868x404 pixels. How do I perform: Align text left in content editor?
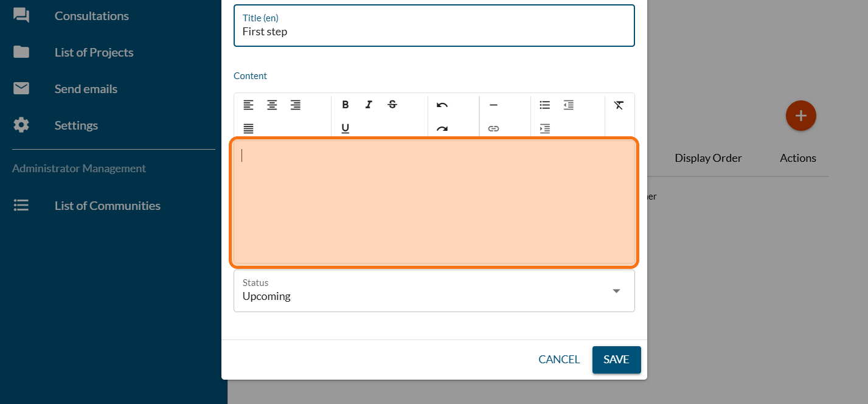click(x=248, y=105)
